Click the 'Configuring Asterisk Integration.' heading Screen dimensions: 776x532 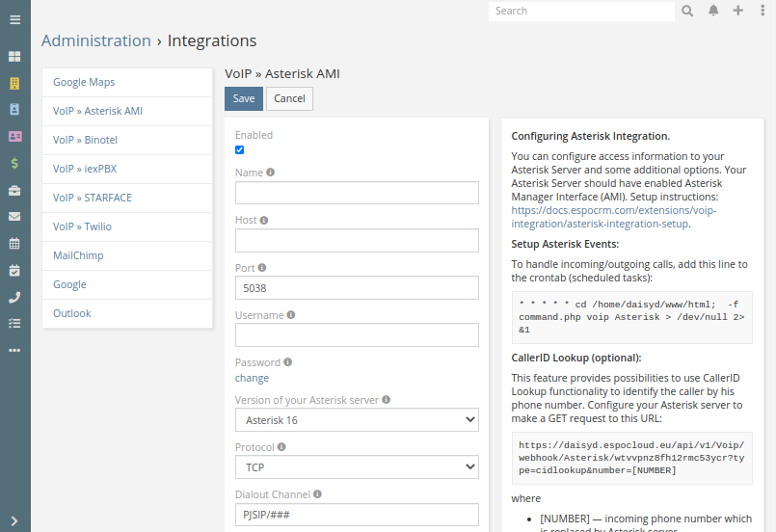(x=590, y=136)
